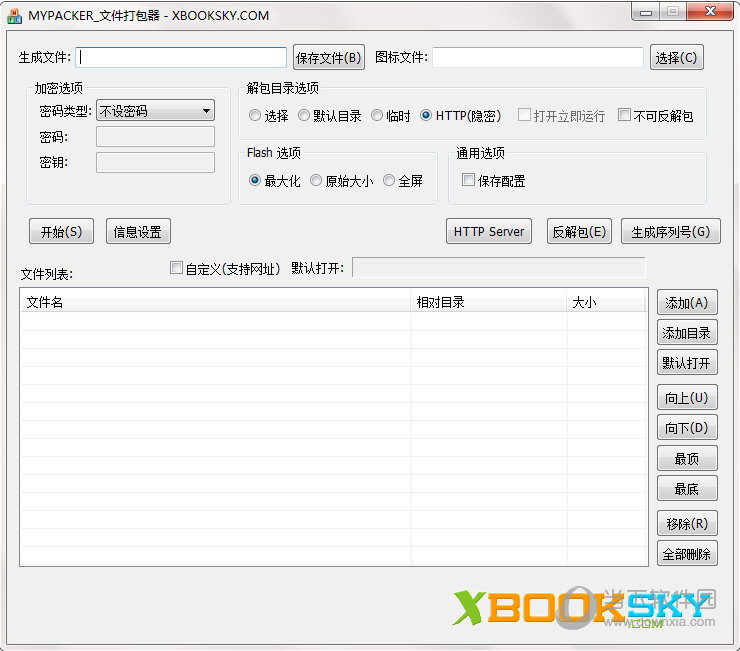Click the 最底 move to bottom button
740x651 pixels.
point(687,488)
